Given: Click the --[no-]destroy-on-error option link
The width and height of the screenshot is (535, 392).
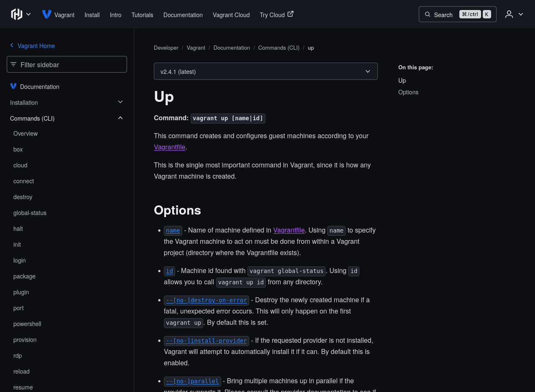Looking at the screenshot, I should [206, 300].
